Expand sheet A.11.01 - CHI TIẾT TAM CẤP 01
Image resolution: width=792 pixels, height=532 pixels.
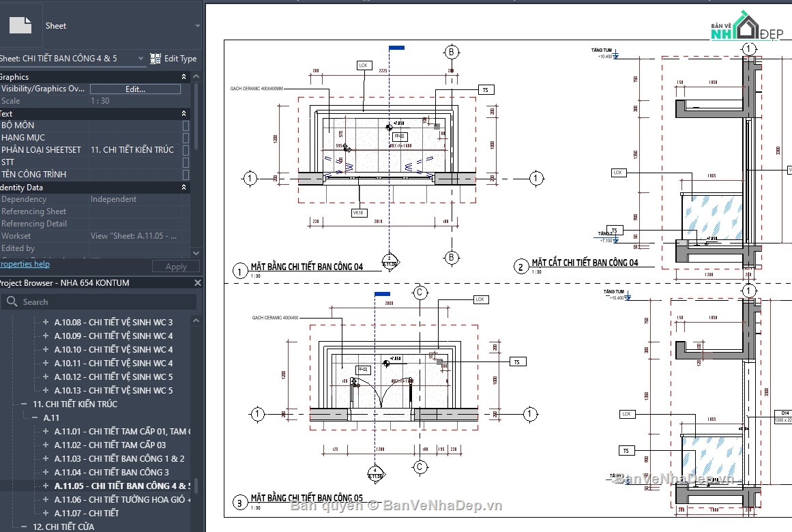click(x=46, y=432)
